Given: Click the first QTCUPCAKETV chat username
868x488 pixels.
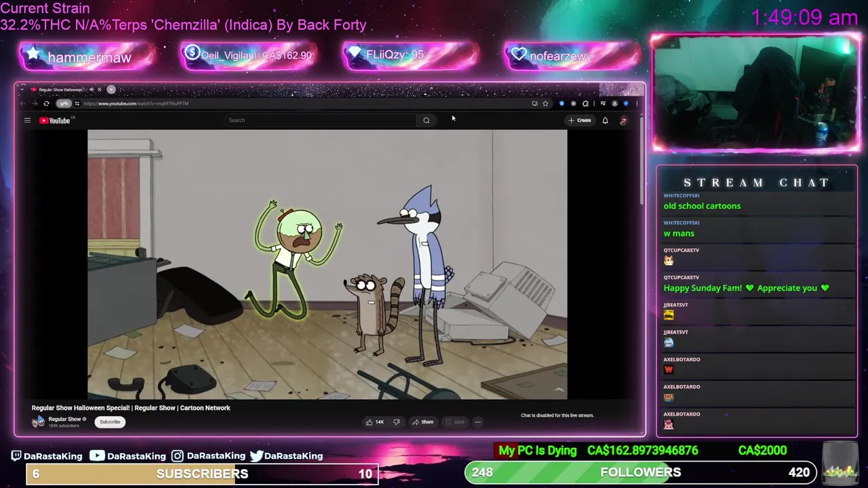Looking at the screenshot, I should tap(681, 250).
